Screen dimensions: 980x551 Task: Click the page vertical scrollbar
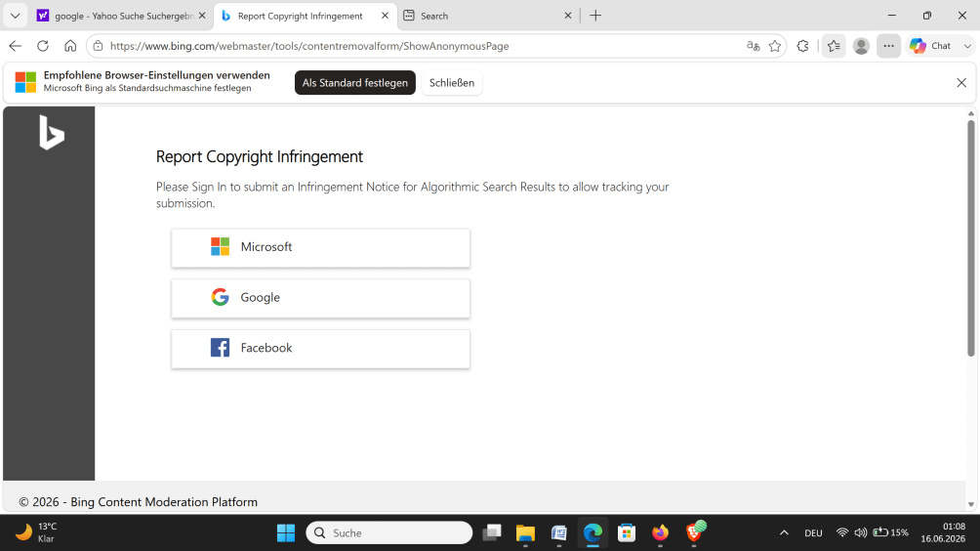point(970,237)
